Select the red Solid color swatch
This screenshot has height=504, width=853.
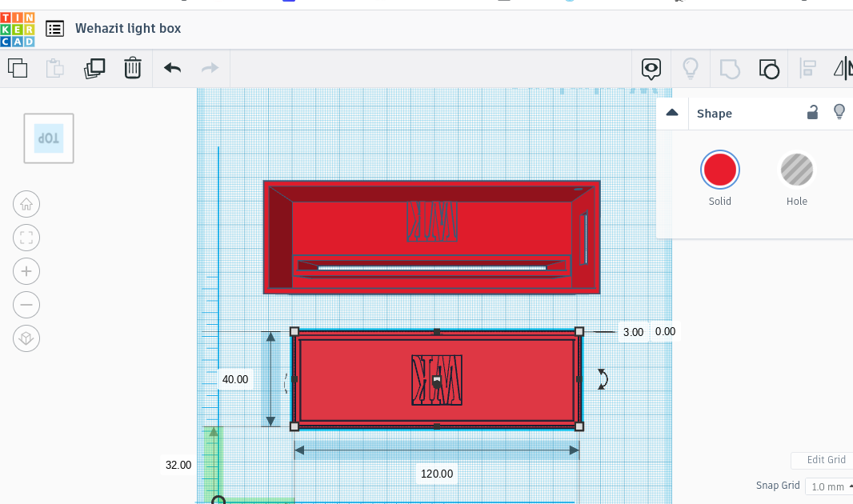point(719,170)
